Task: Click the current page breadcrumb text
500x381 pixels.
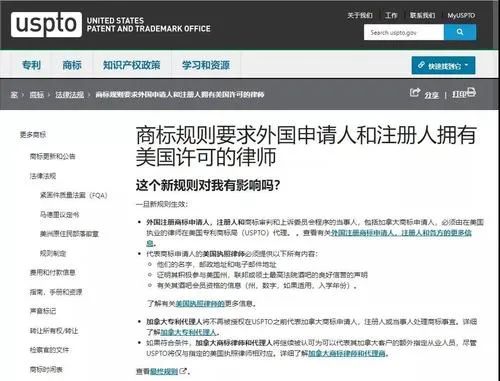Action: point(180,95)
